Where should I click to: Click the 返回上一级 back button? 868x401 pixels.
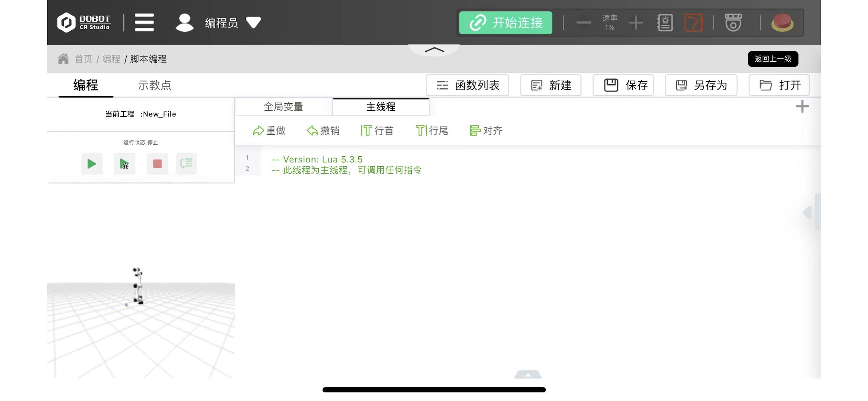pyautogui.click(x=773, y=59)
